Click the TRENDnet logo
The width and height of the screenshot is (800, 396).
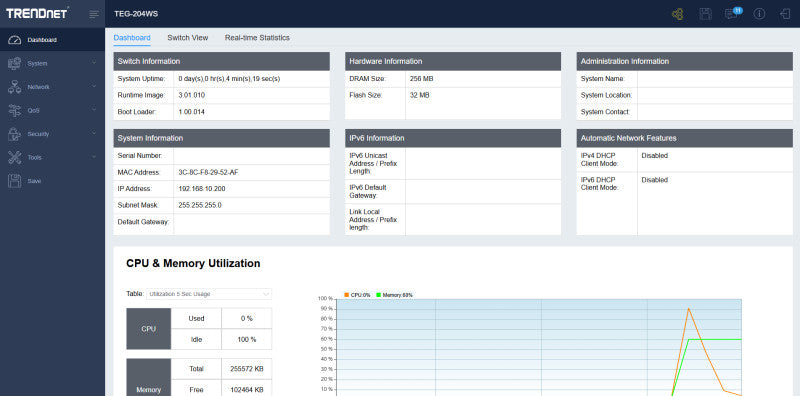point(37,13)
